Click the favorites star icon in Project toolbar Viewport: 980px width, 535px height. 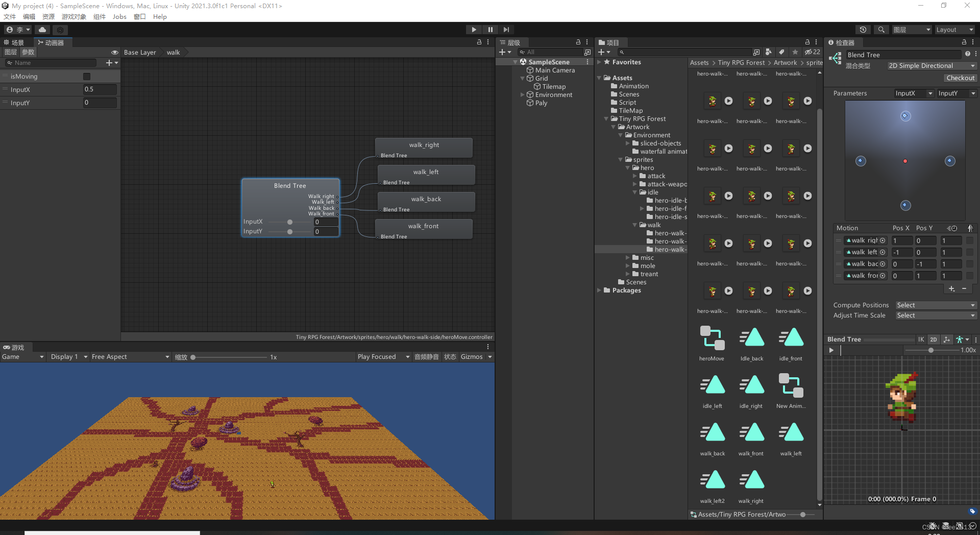[795, 52]
